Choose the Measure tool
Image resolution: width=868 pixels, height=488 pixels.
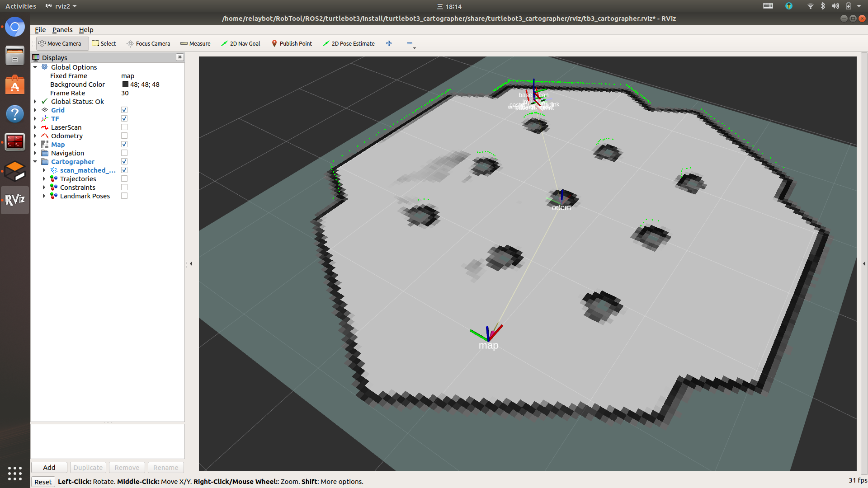coord(195,43)
